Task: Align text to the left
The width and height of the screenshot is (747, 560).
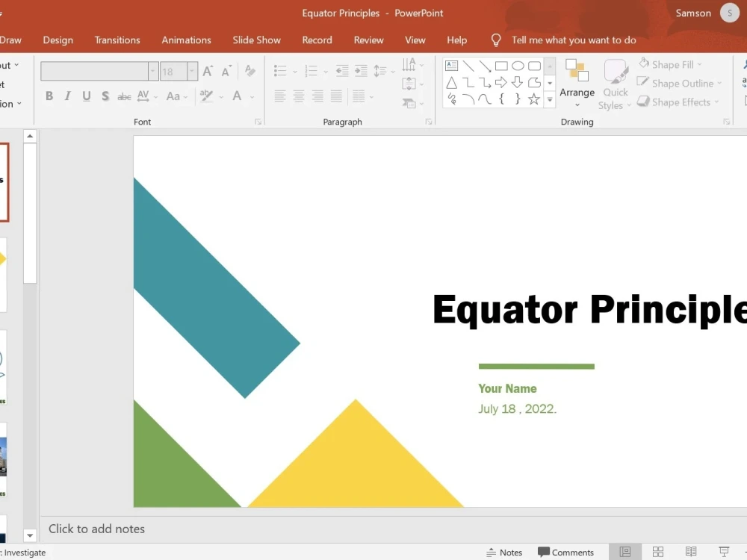Action: pyautogui.click(x=280, y=96)
